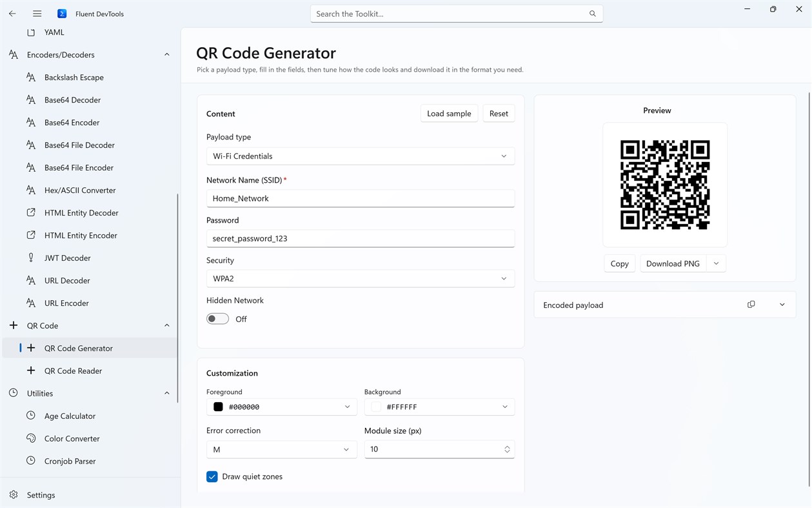Image resolution: width=812 pixels, height=508 pixels.
Task: Click the HTML Entity Encoder icon
Action: 30,235
